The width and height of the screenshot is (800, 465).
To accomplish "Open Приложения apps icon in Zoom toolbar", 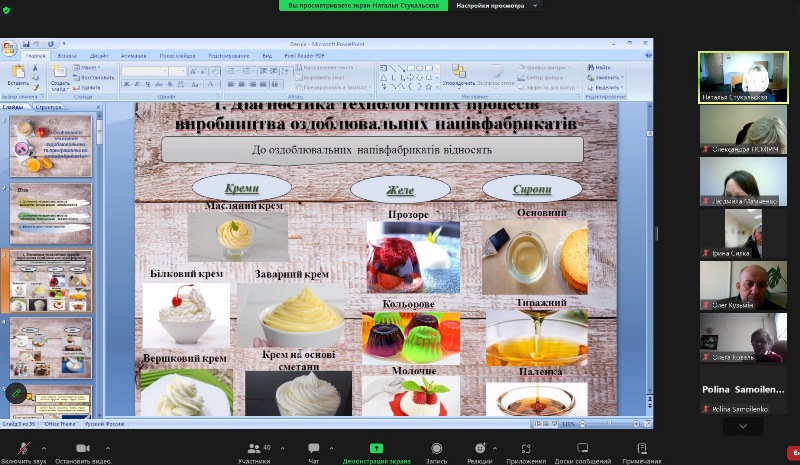I will (526, 448).
